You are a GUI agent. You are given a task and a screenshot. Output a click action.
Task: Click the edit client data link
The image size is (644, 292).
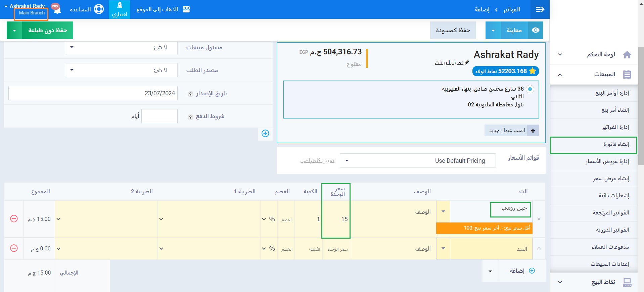pos(449,62)
